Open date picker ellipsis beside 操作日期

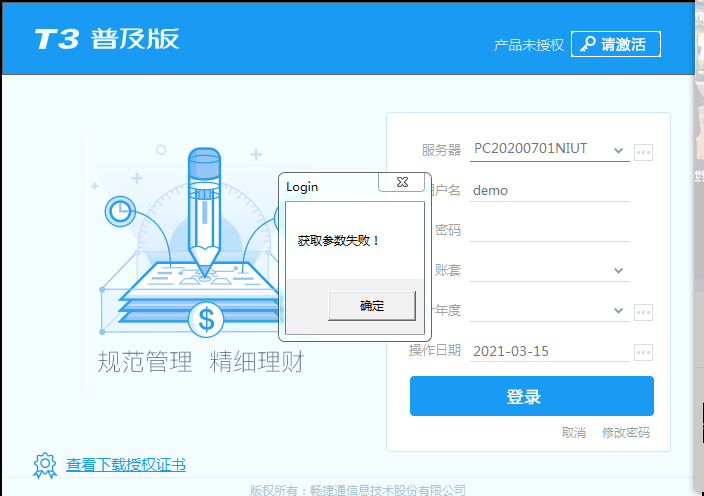[x=643, y=352]
